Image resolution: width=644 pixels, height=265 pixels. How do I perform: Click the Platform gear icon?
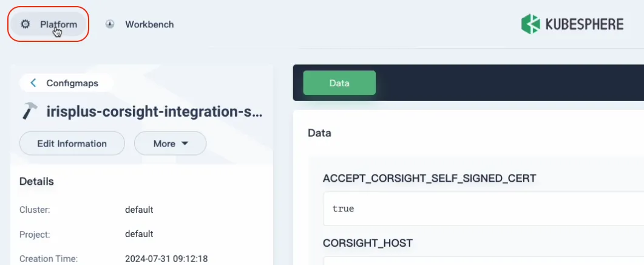25,24
